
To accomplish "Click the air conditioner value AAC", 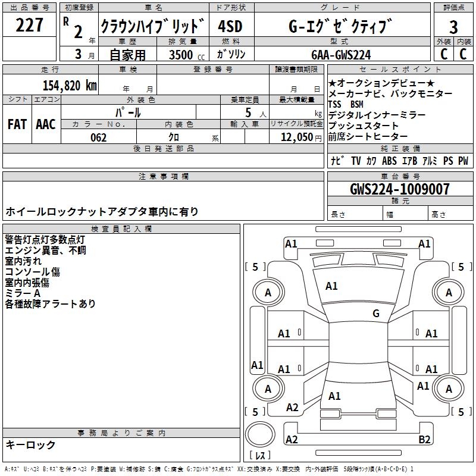I will (x=46, y=124).
